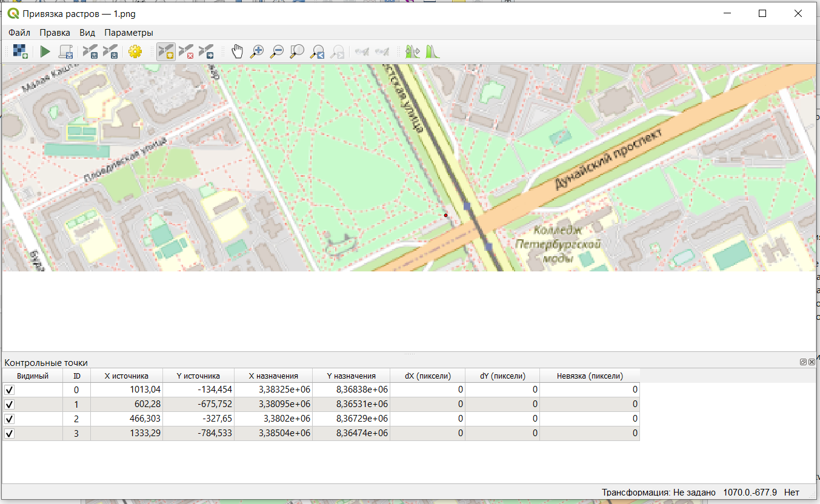Click the Невязка (пиксели) column header

[589, 376]
